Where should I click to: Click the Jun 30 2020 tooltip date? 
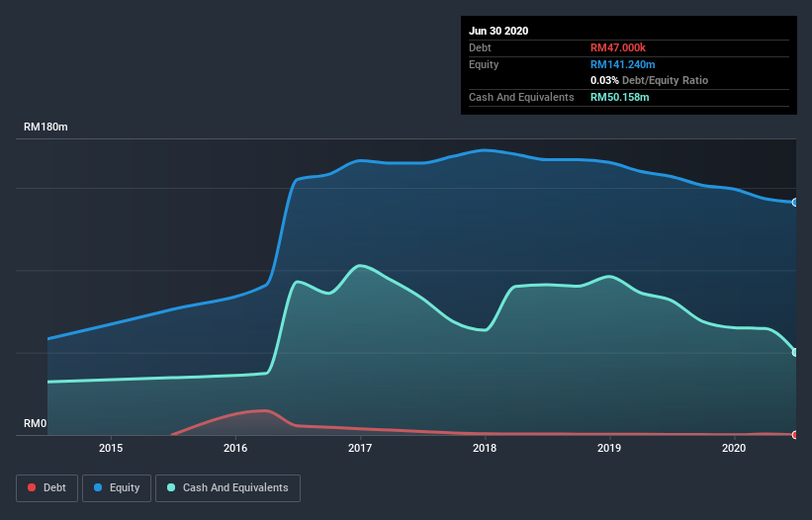pos(498,31)
